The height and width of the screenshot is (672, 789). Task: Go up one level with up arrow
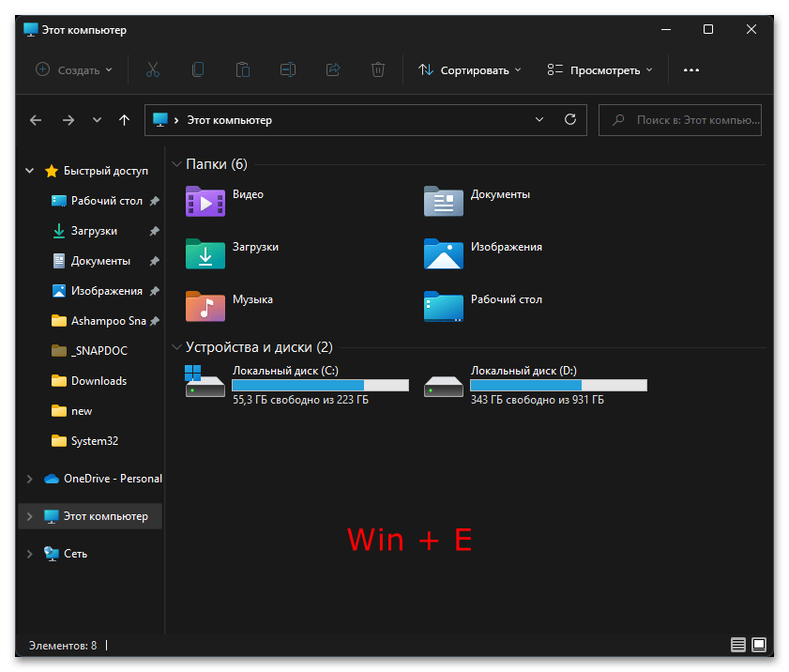pyautogui.click(x=124, y=120)
